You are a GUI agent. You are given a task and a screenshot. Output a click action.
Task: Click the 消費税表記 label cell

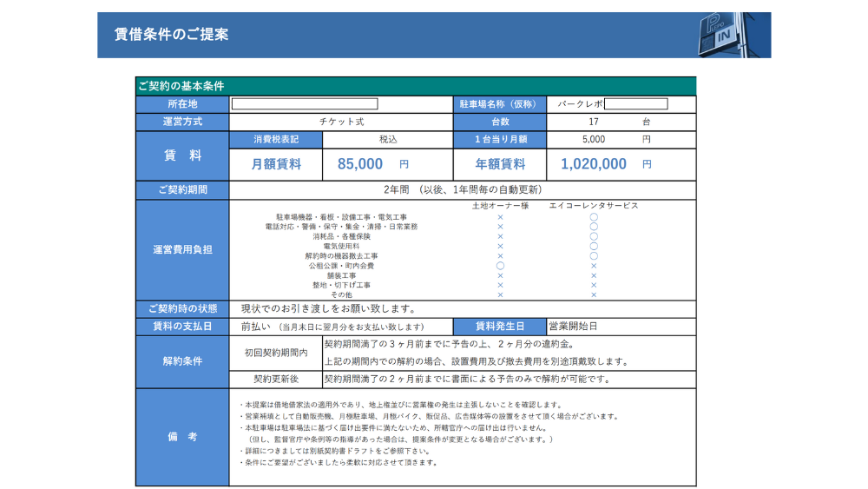[x=276, y=140]
